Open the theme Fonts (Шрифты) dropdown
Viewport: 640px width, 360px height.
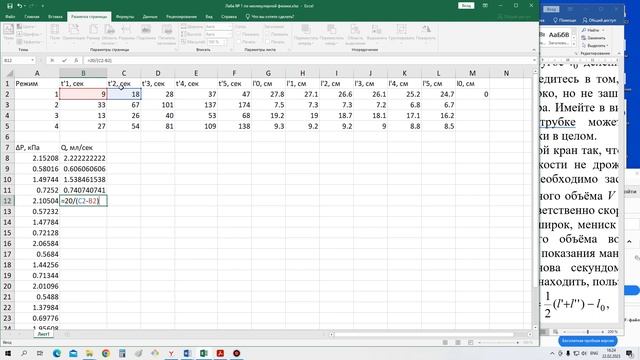(x=28, y=34)
